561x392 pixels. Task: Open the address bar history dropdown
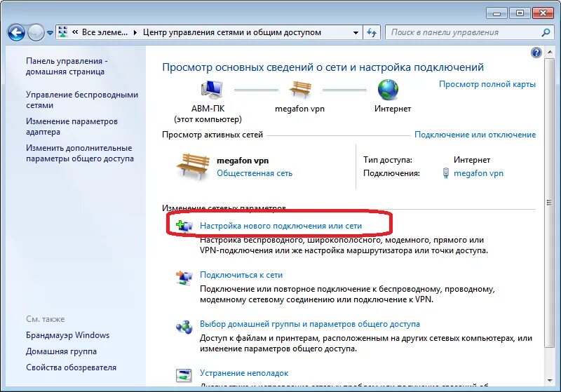point(356,32)
